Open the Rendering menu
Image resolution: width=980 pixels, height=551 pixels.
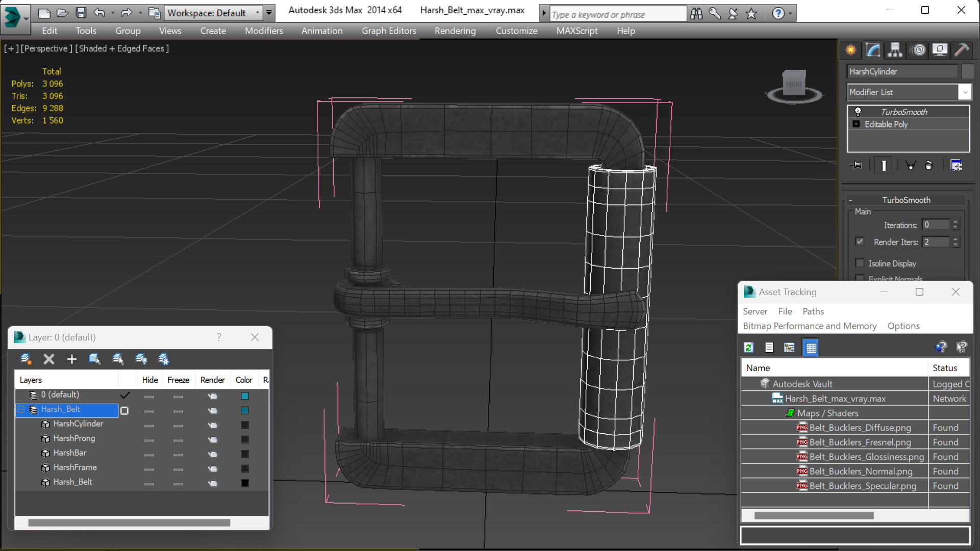(x=455, y=31)
